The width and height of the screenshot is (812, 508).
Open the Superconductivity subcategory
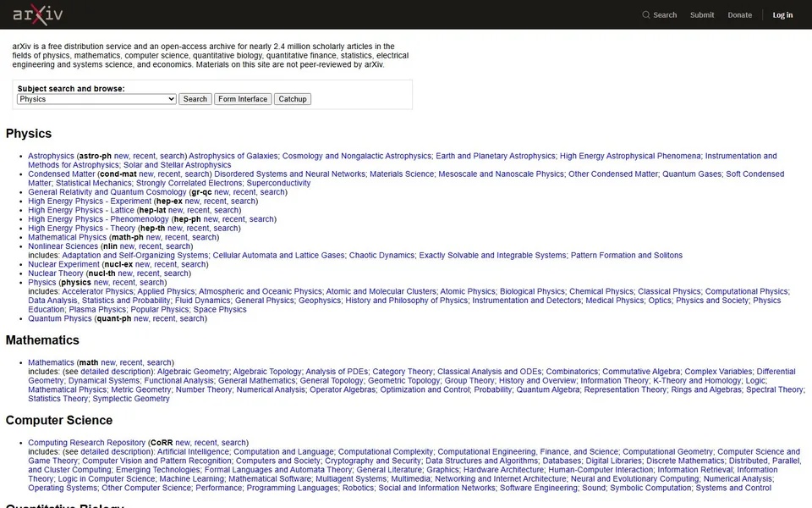coord(278,184)
